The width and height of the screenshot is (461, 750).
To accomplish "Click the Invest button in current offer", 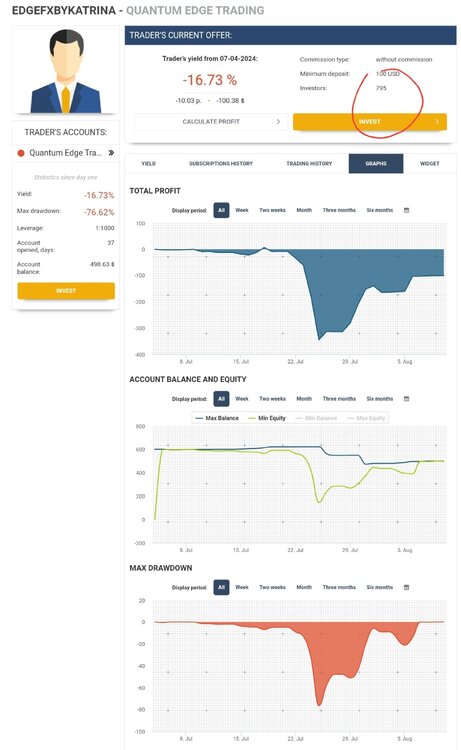I will click(x=370, y=121).
